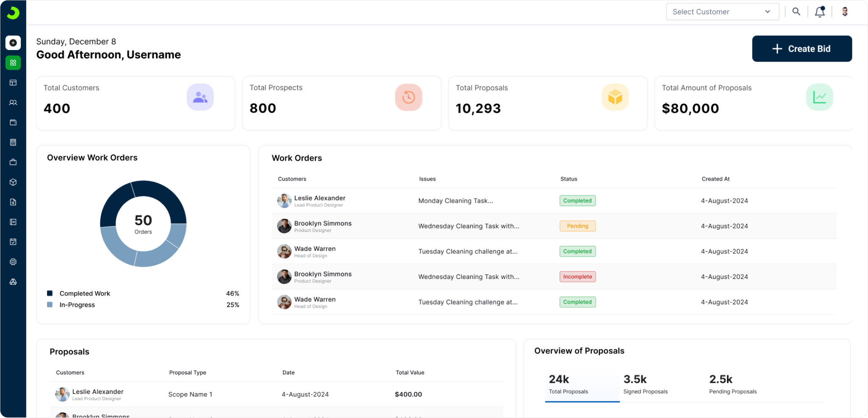Click the user profile avatar in header
This screenshot has width=868, height=418.
pos(845,12)
